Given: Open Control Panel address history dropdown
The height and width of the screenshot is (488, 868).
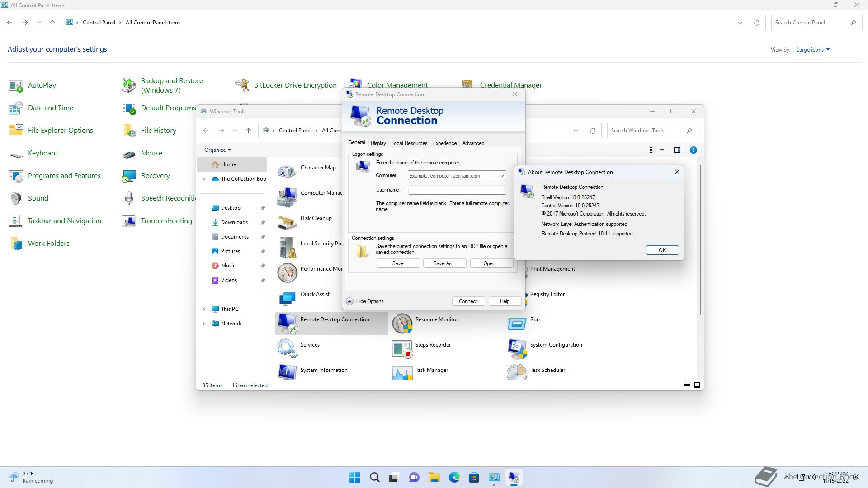Looking at the screenshot, I should click(x=740, y=23).
